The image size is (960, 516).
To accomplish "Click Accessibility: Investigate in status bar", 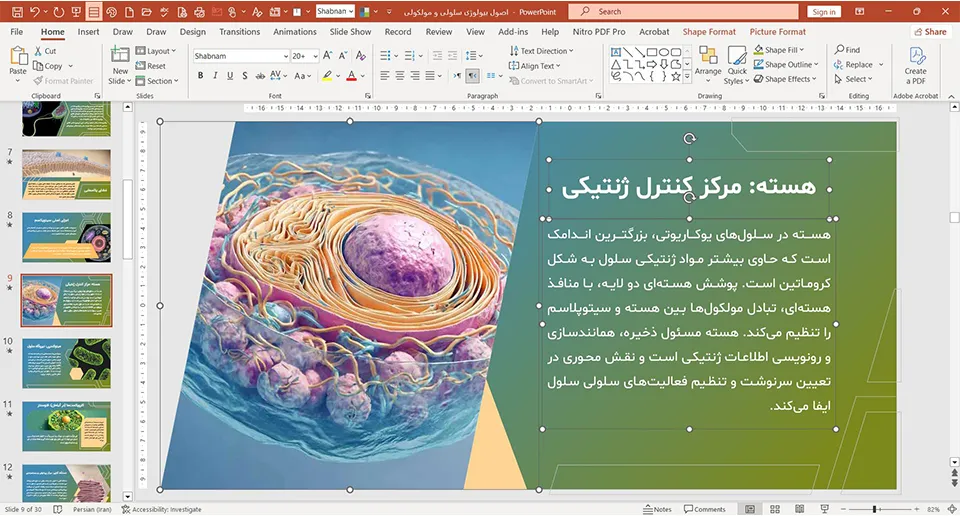I will coord(162,509).
